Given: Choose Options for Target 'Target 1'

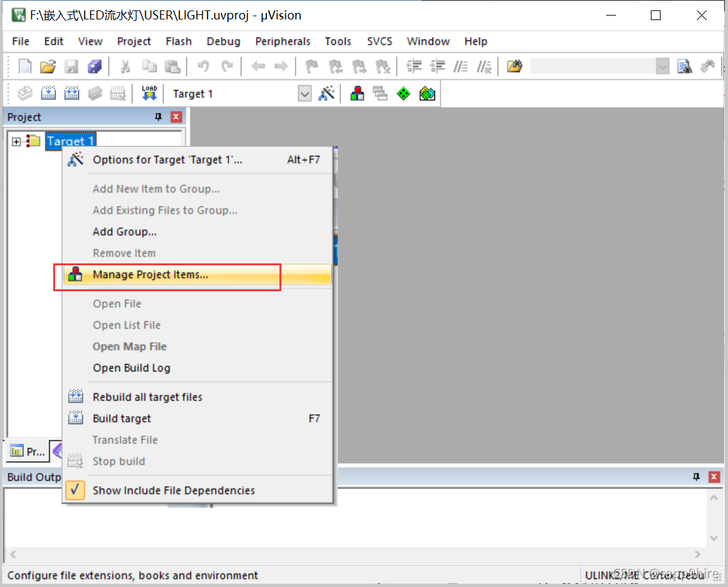Looking at the screenshot, I should 198,160.
